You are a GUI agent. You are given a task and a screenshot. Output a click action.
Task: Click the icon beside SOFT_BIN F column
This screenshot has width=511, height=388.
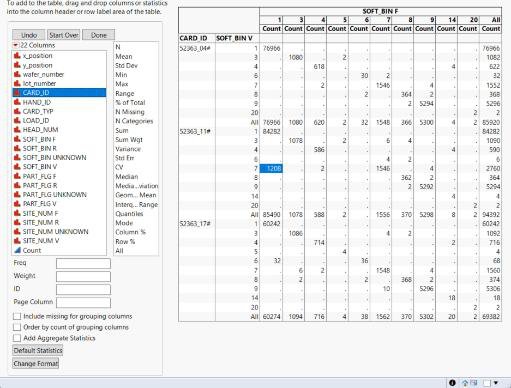[17, 139]
